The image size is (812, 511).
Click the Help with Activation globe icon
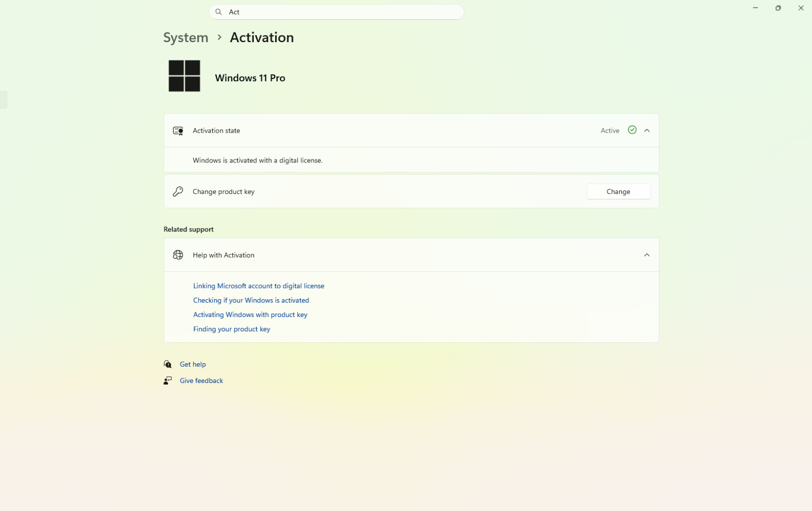(x=178, y=255)
